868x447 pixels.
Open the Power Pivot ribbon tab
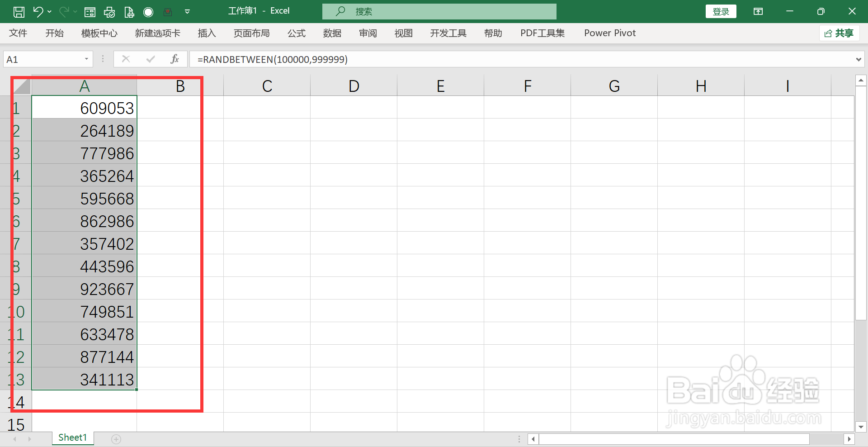[610, 33]
